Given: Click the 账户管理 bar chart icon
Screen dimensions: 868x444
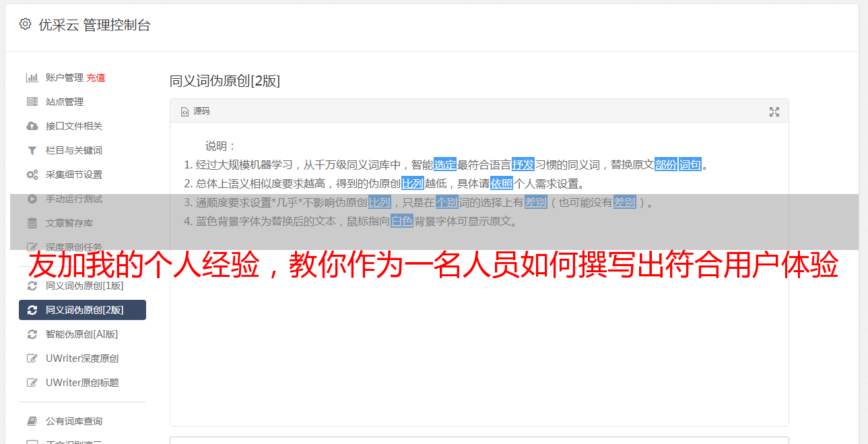Looking at the screenshot, I should tap(32, 77).
